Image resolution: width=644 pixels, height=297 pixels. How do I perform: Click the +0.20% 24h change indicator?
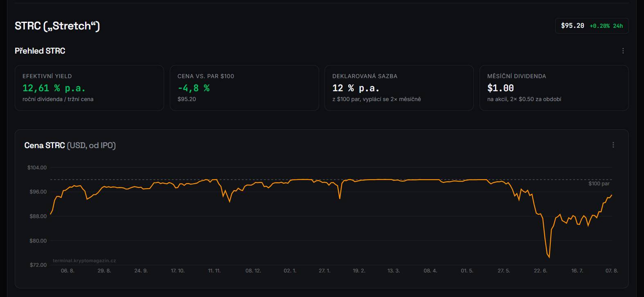[606, 26]
